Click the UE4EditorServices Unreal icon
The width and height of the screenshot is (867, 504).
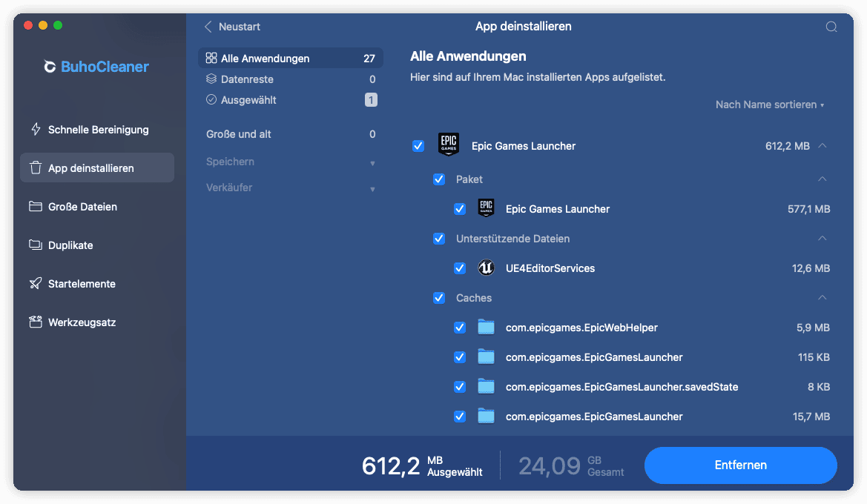pyautogui.click(x=486, y=268)
